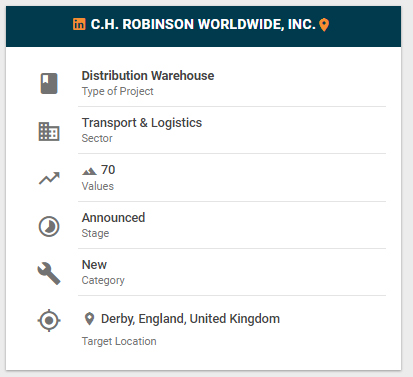This screenshot has width=413, height=377.
Task: Click the New category value
Action: click(94, 265)
